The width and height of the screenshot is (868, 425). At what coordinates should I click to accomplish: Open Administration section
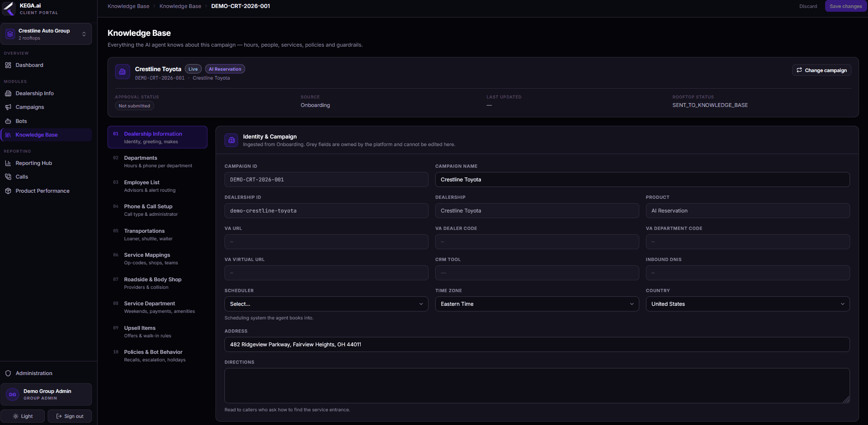tap(46, 373)
